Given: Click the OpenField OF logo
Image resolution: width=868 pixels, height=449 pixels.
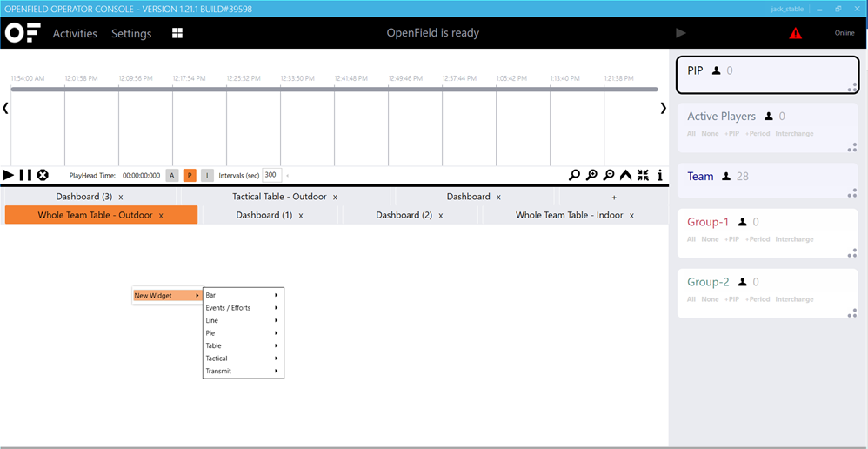Looking at the screenshot, I should click(x=23, y=33).
